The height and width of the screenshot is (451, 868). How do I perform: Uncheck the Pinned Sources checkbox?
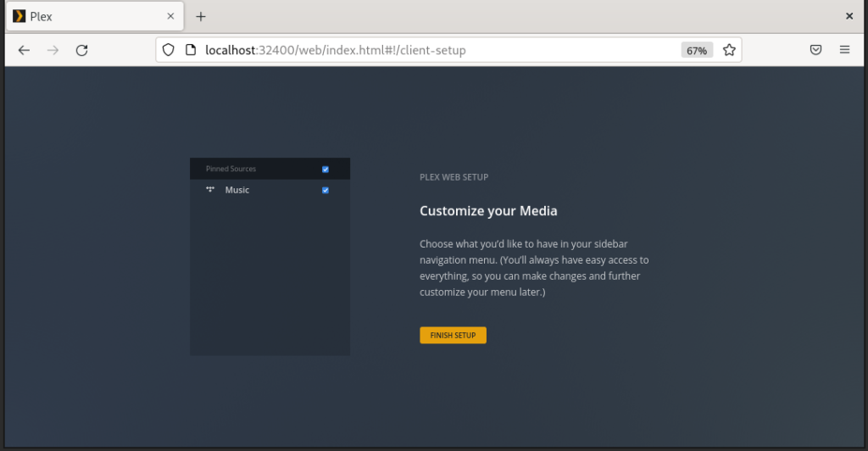(325, 170)
